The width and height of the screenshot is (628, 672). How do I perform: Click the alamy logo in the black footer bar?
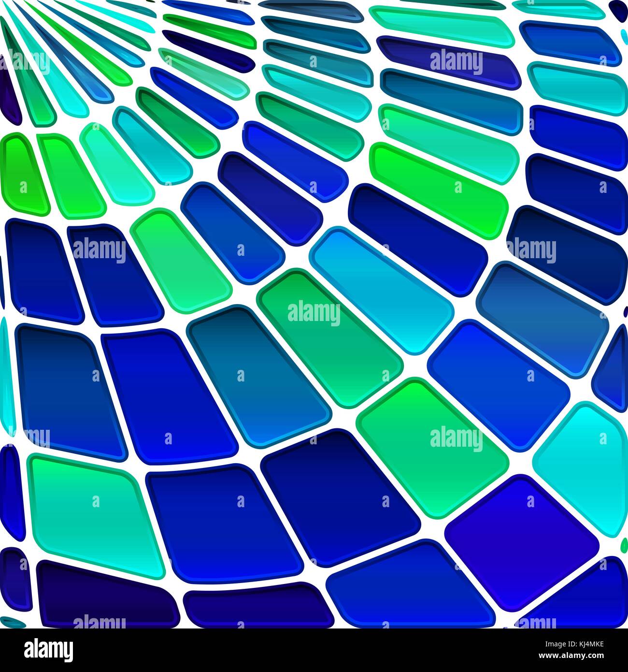(49, 649)
